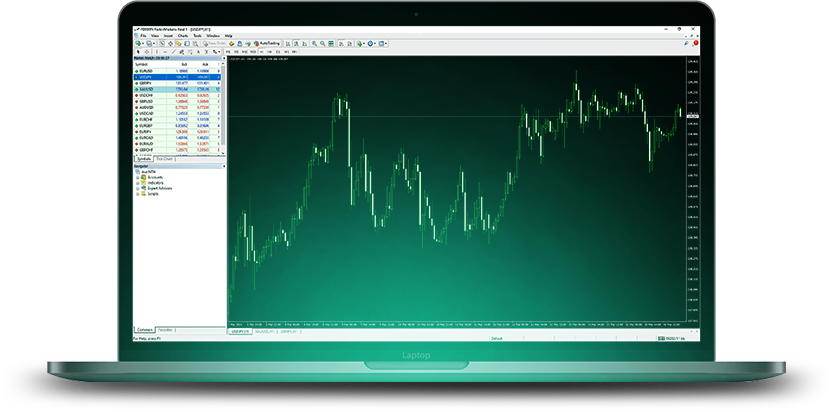Expand the Accounts node in Navigator

(137, 177)
